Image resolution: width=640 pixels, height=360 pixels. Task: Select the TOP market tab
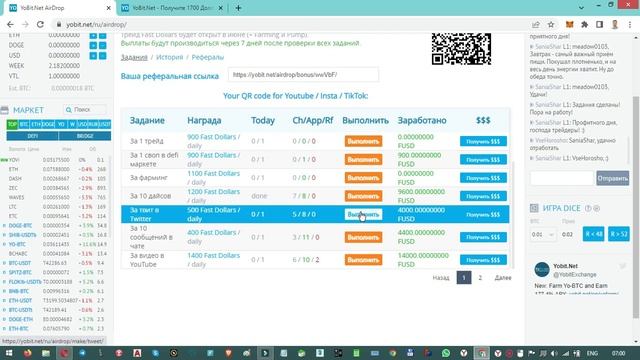[12, 124]
